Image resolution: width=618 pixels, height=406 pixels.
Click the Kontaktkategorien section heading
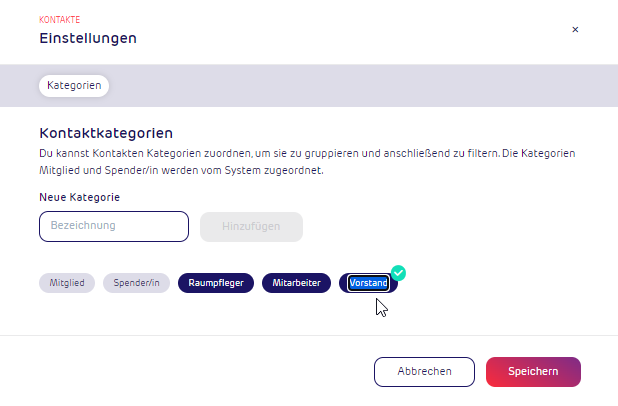(106, 133)
